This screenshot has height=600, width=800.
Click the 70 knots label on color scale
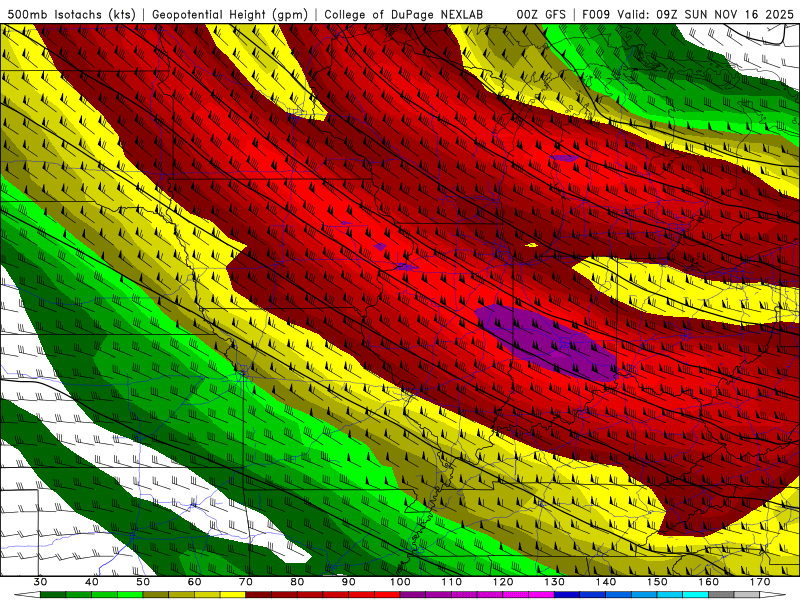tap(246, 582)
